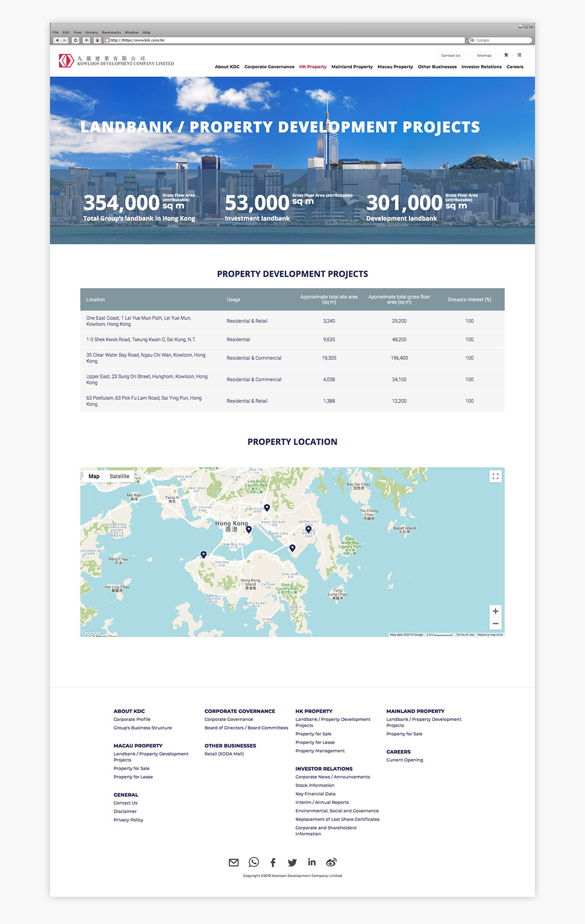Click the Sitemap header button

(484, 55)
